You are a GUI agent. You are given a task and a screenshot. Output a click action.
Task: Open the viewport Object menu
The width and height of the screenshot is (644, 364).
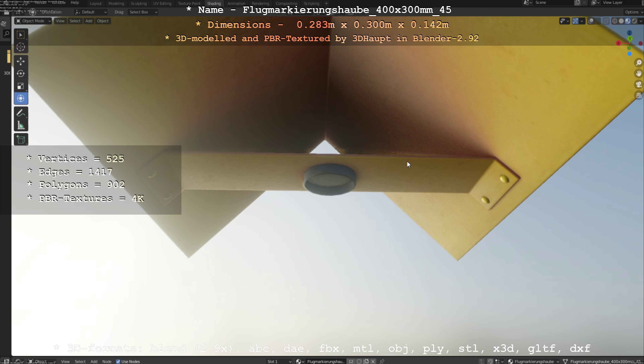tap(103, 21)
